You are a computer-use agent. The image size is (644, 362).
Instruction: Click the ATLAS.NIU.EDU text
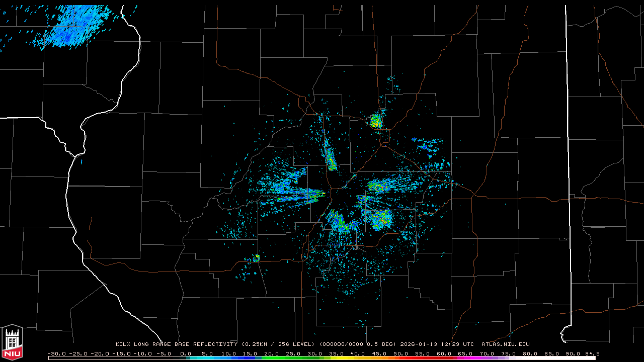point(505,344)
